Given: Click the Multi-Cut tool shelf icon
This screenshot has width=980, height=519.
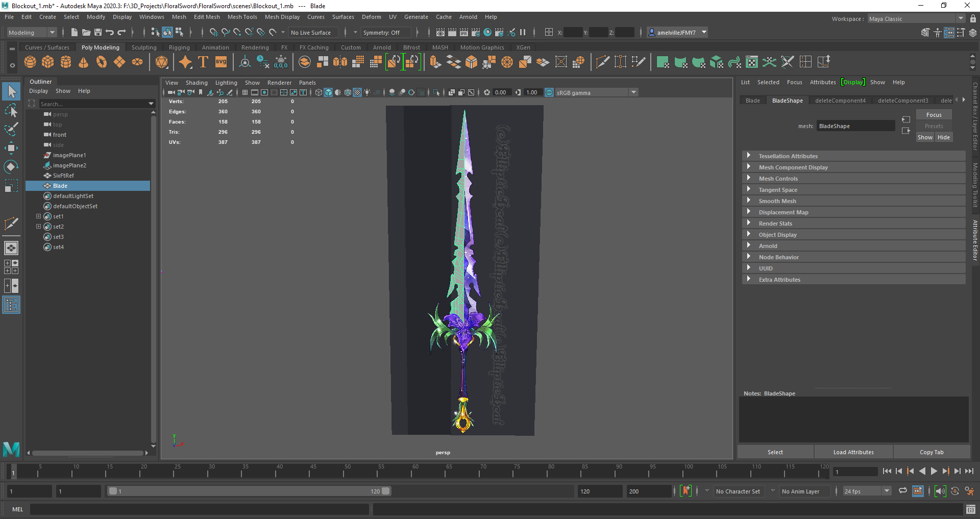Looking at the screenshot, I should click(602, 62).
